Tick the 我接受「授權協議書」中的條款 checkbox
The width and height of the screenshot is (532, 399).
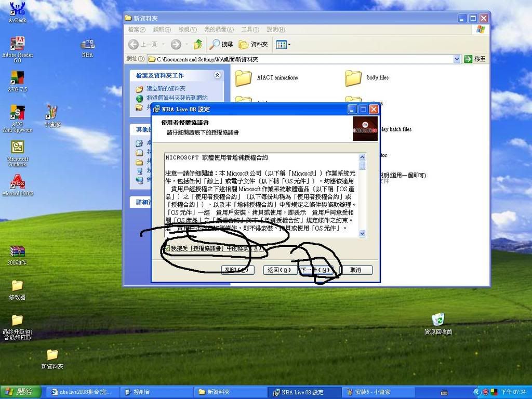pos(167,249)
